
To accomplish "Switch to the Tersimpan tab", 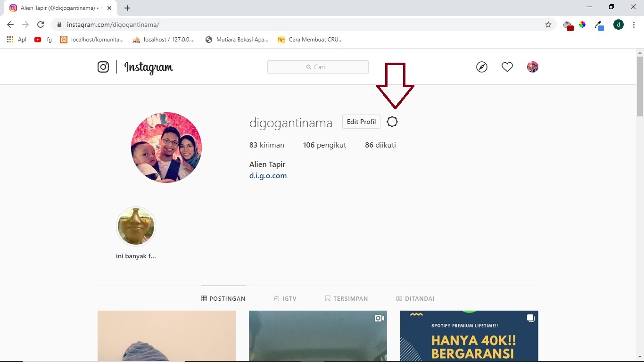I will 346,298.
